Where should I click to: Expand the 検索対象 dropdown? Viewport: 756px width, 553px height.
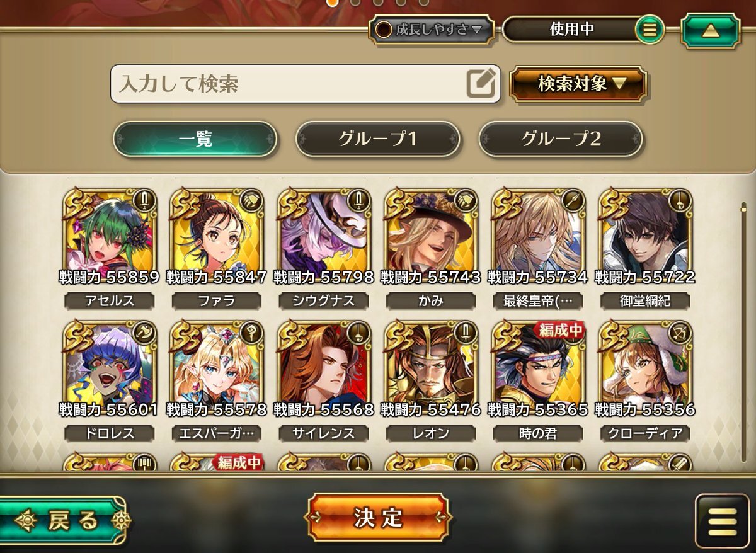(x=578, y=84)
